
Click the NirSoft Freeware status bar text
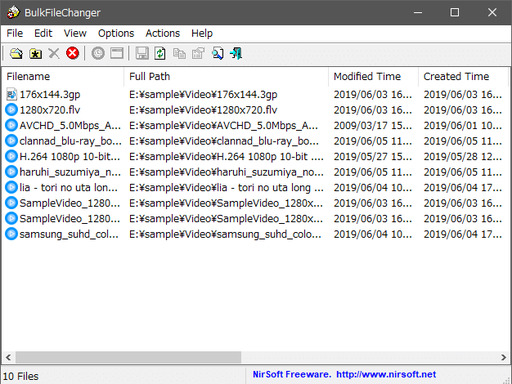point(292,374)
